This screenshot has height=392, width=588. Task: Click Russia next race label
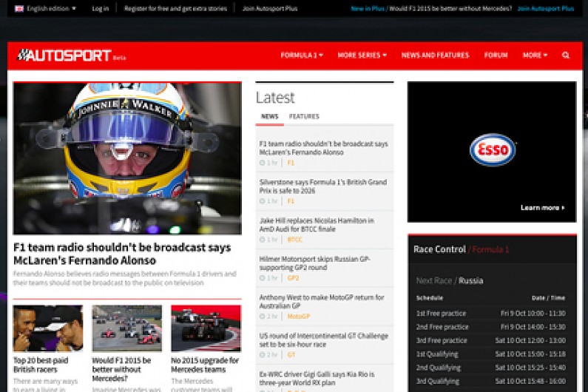(x=470, y=280)
